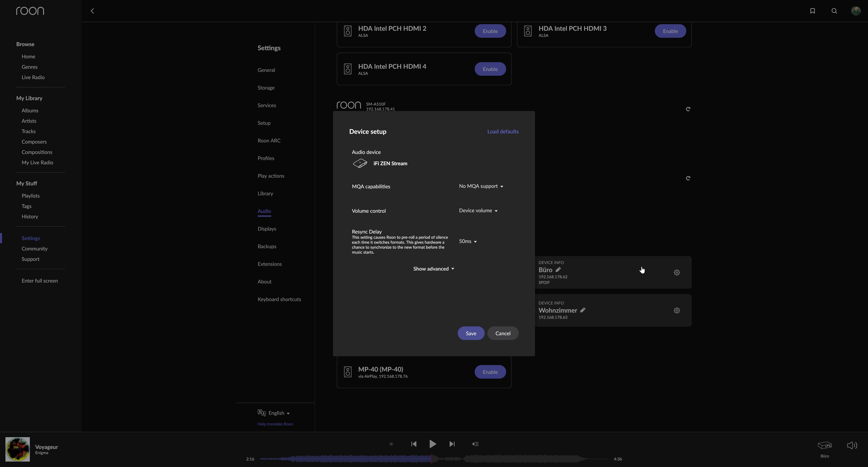
Task: Enable HDA Intel PCH HDMI 4
Action: [490, 69]
